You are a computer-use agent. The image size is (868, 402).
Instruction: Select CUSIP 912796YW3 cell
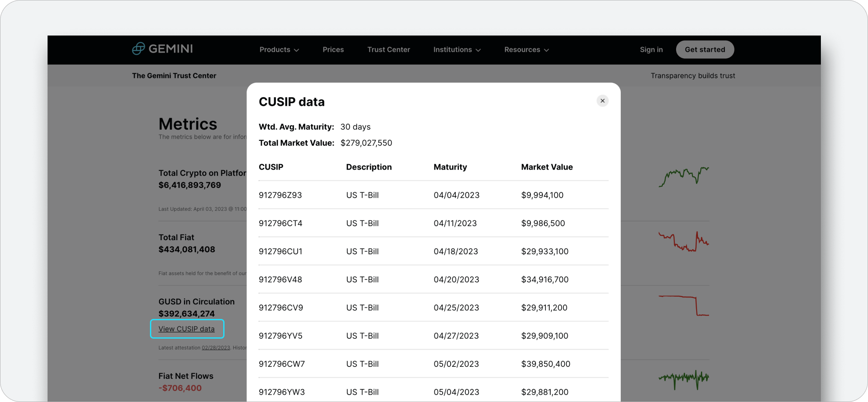pyautogui.click(x=282, y=392)
